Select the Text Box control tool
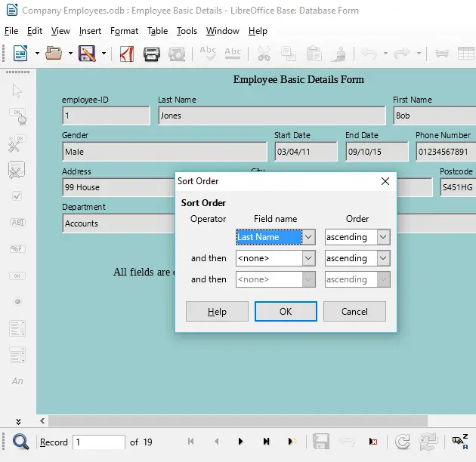Viewport: 476px width, 462px height. coord(17,223)
